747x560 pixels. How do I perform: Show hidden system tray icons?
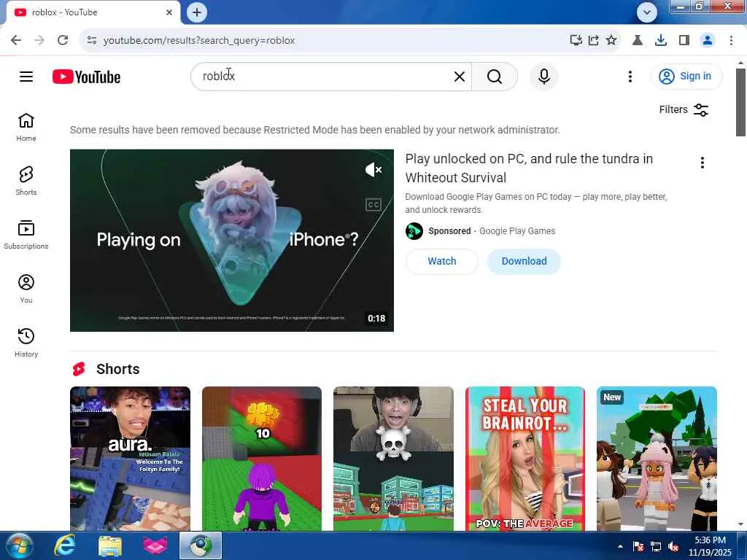(x=620, y=546)
